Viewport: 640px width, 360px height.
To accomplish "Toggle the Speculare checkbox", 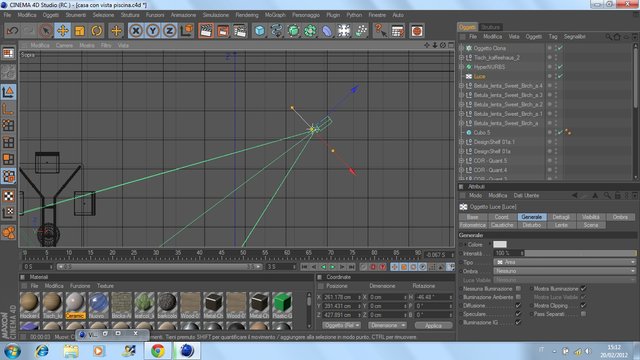I will pos(518,313).
